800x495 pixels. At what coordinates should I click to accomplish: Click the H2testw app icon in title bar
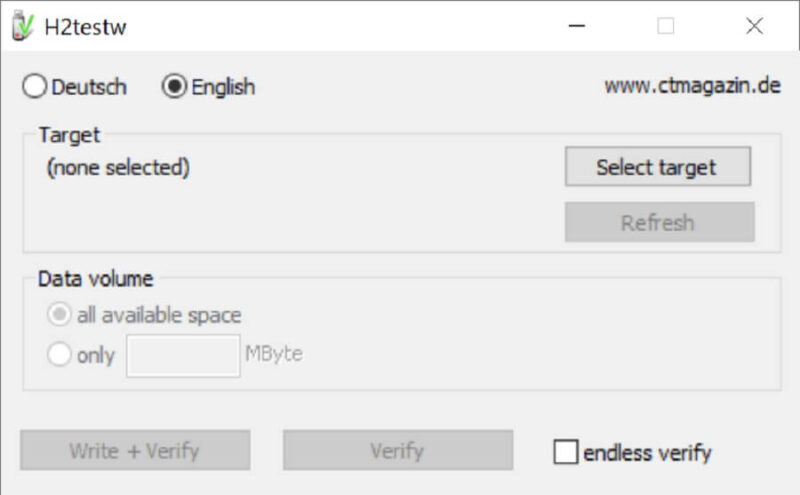(22, 26)
